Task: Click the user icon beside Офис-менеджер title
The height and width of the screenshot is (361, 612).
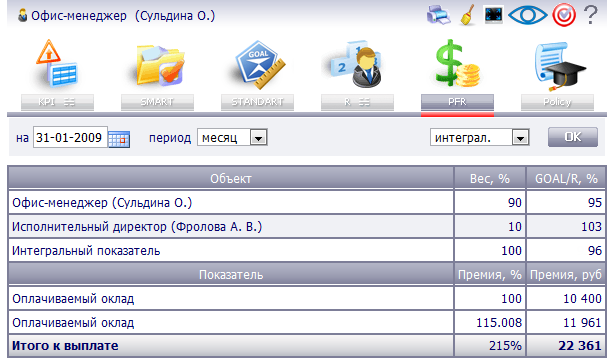Action: tap(23, 16)
